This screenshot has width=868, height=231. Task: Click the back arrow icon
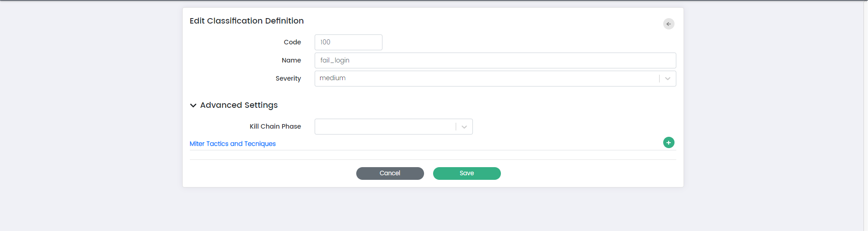point(669,24)
